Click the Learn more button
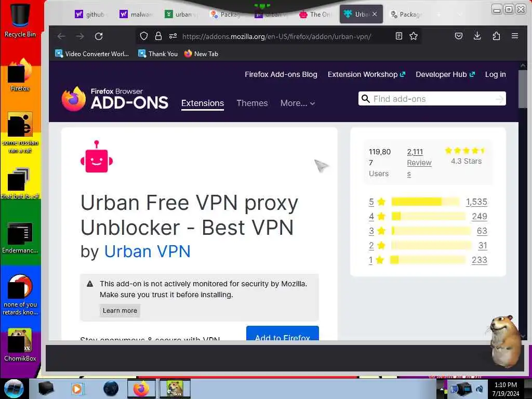The height and width of the screenshot is (399, 532). pyautogui.click(x=120, y=311)
